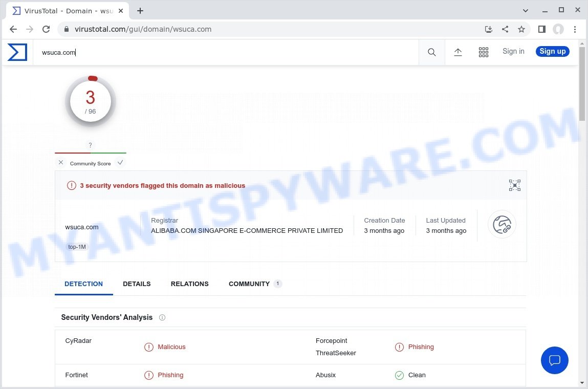
Task: Click the wsuca.com domain name text
Action: click(x=82, y=227)
